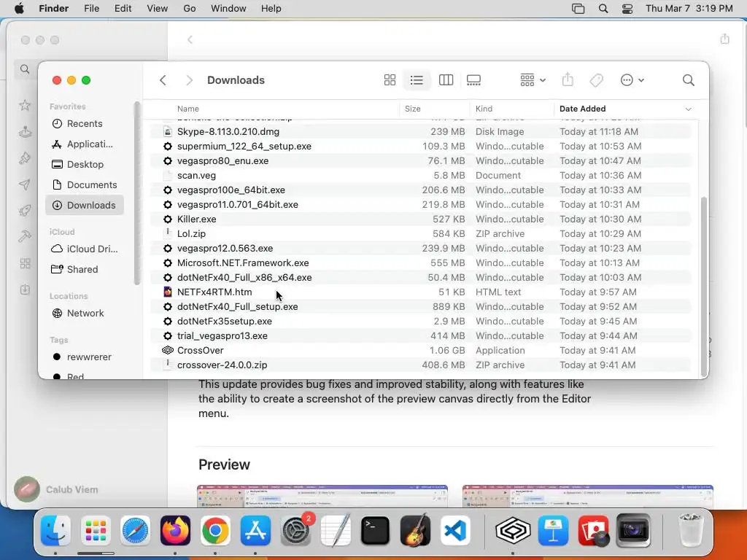
Task: Select Skype-8.113.0.210.dmg file
Action: (421, 131)
